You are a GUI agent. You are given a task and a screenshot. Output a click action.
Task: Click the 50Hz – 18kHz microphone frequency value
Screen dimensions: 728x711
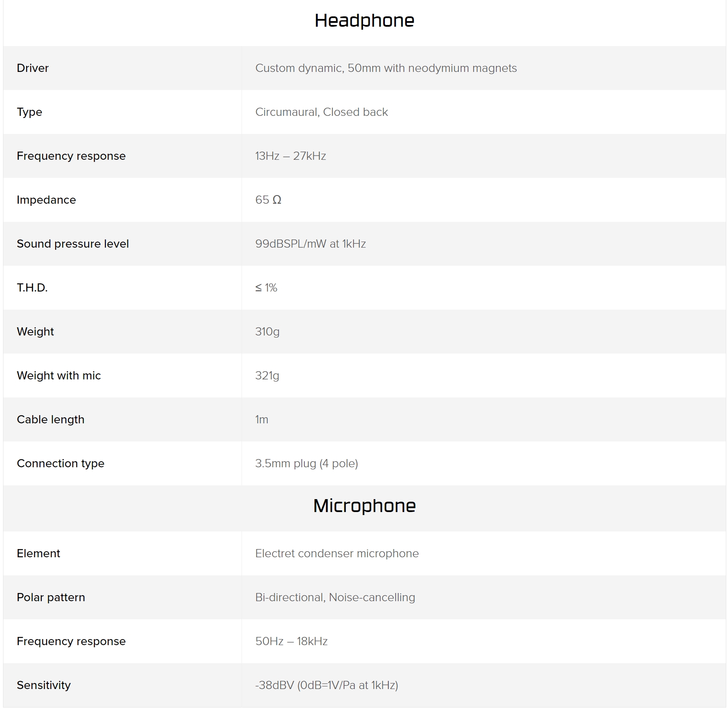[x=291, y=641]
